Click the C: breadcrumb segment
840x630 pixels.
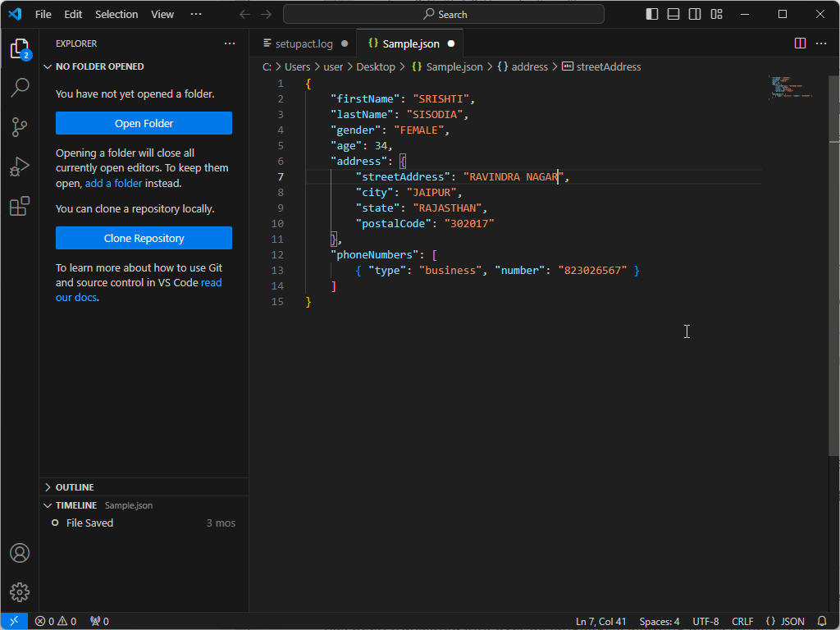tap(267, 67)
